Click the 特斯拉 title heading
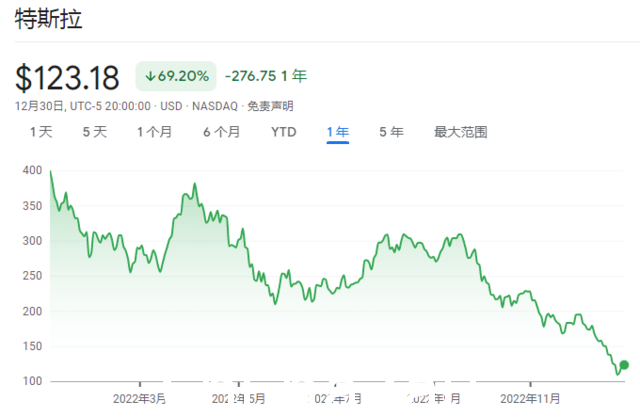640x417 pixels. (x=49, y=19)
